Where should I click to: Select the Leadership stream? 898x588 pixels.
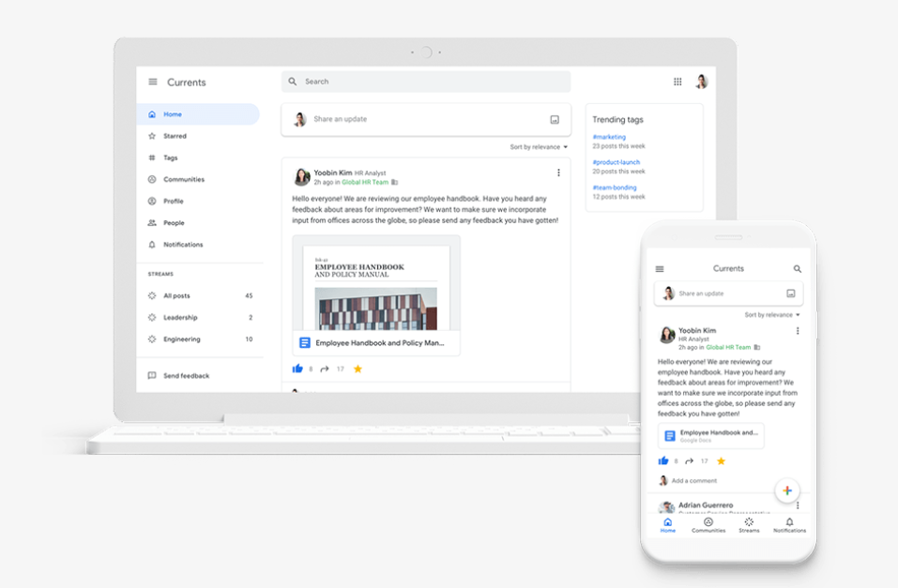point(200,317)
